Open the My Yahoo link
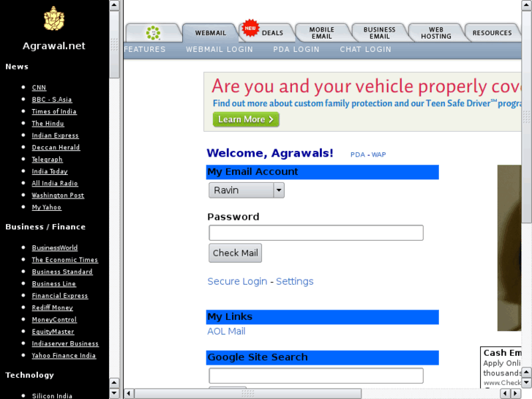 [x=47, y=207]
